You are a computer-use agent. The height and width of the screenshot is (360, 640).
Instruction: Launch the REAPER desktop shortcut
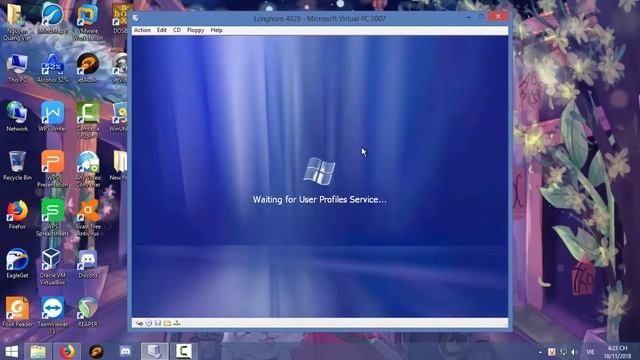click(88, 312)
